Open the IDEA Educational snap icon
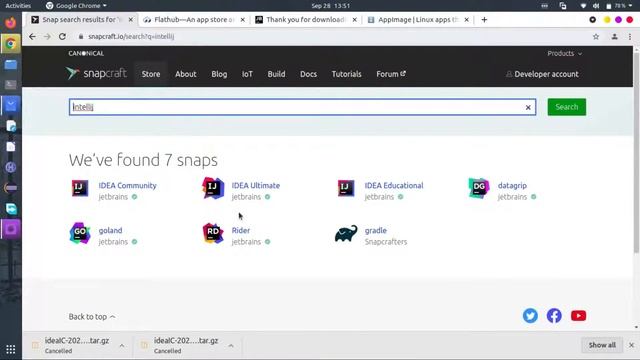The image size is (640, 360). click(x=346, y=188)
